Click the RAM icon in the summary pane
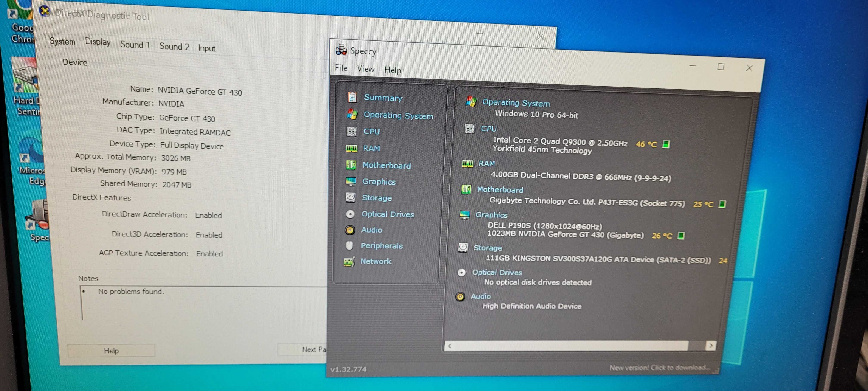The width and height of the screenshot is (868, 391). tap(467, 163)
